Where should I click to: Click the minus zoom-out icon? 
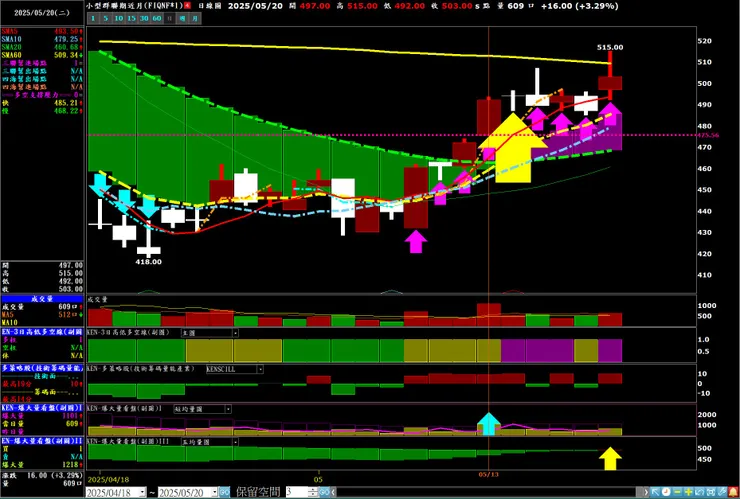677,492
